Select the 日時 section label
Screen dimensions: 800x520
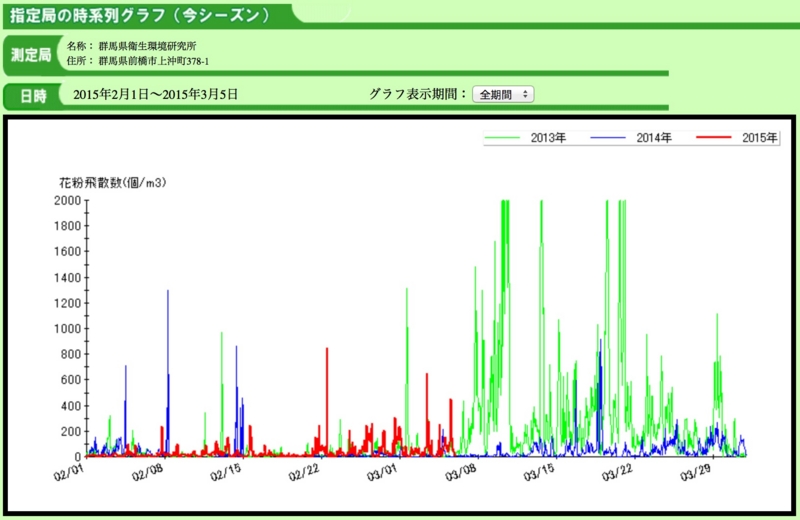(33, 95)
